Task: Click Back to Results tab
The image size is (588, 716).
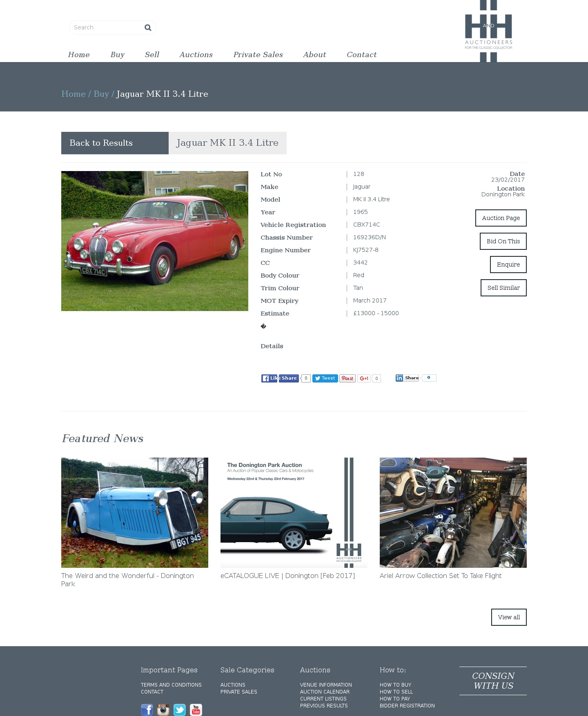Action: point(115,143)
